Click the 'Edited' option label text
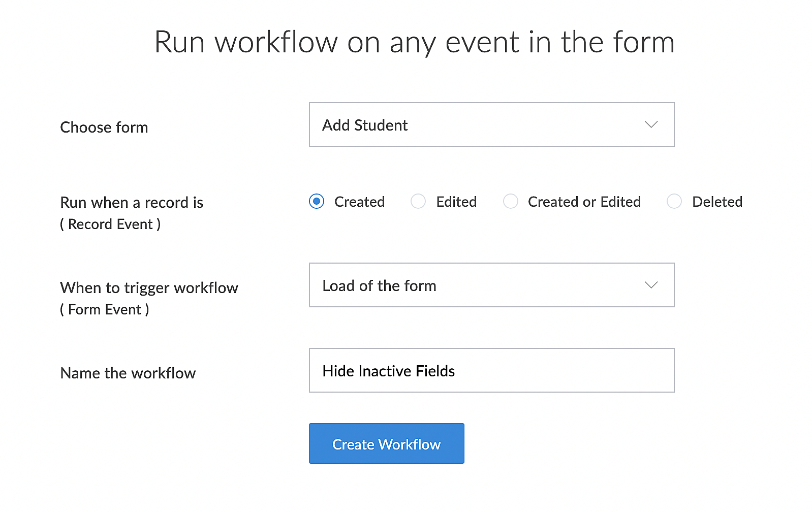812x513 pixels. 456,202
